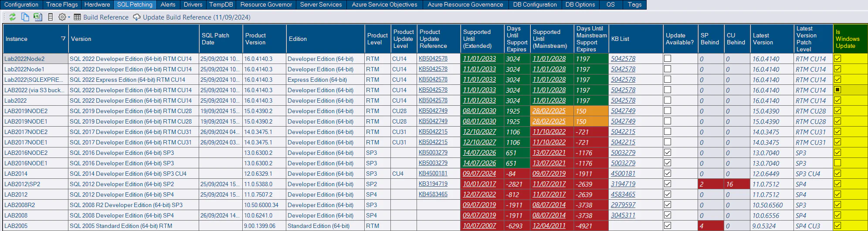Click CU Behind value 16 for LAB2012\SP2
The width and height of the screenshot is (868, 231).
737,184
